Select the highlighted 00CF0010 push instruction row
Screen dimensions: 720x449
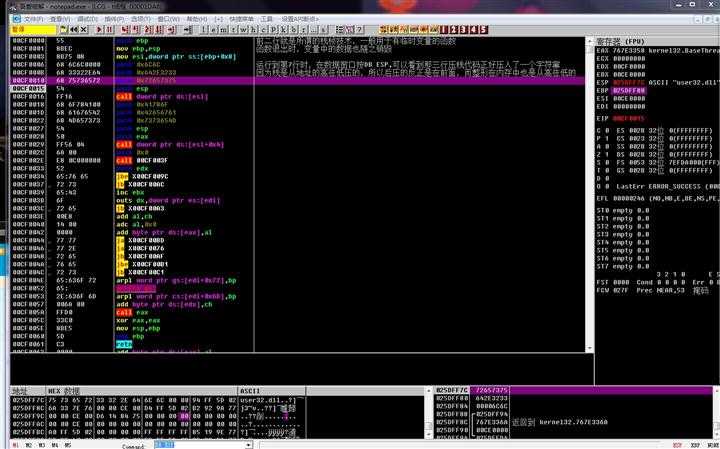pyautogui.click(x=297, y=81)
